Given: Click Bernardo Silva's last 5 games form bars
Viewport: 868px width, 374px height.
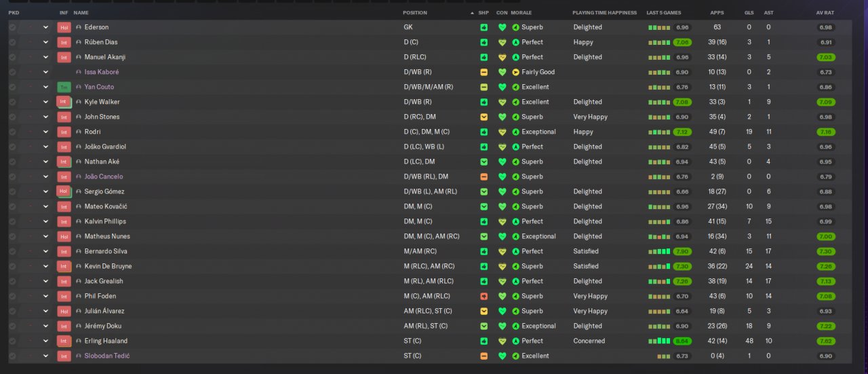Looking at the screenshot, I should 659,251.
